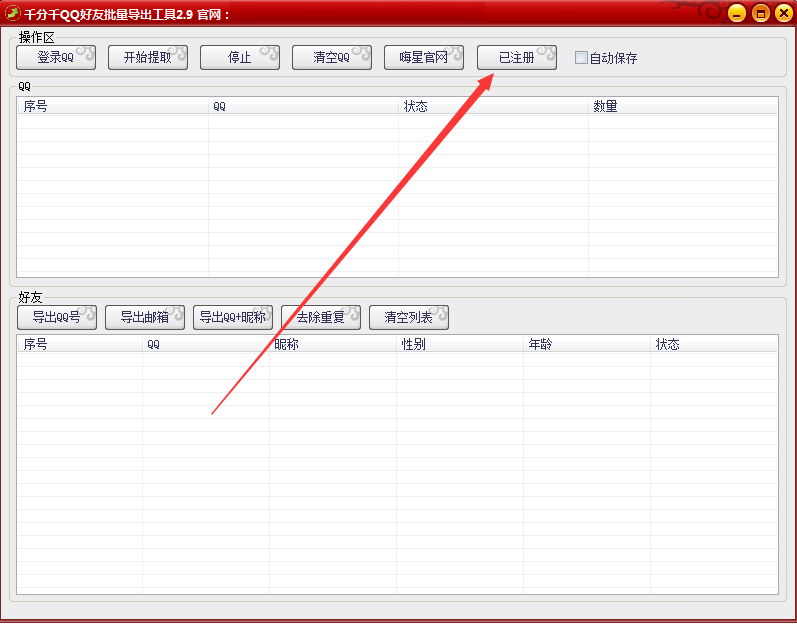
Task: Click the QQ header in friends table
Action: (205, 345)
